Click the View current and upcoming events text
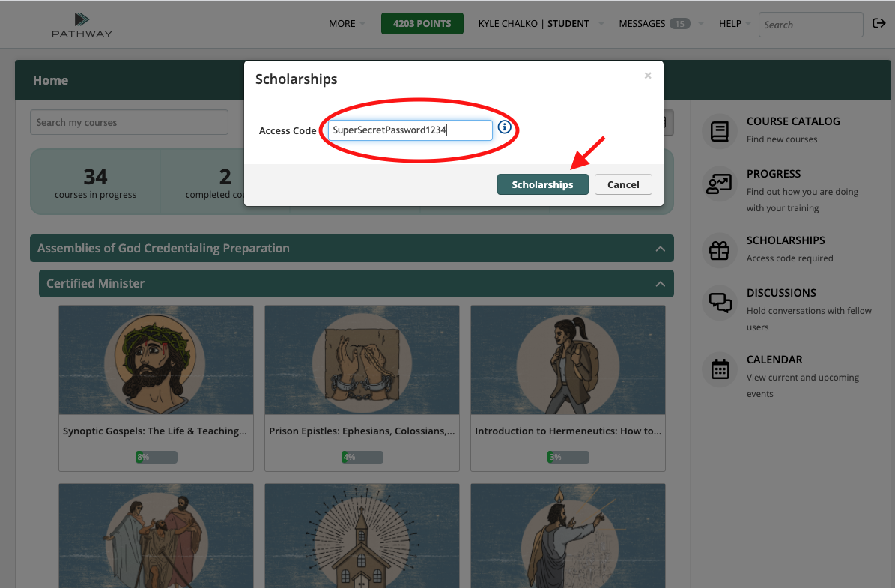895x588 pixels. coord(803,385)
